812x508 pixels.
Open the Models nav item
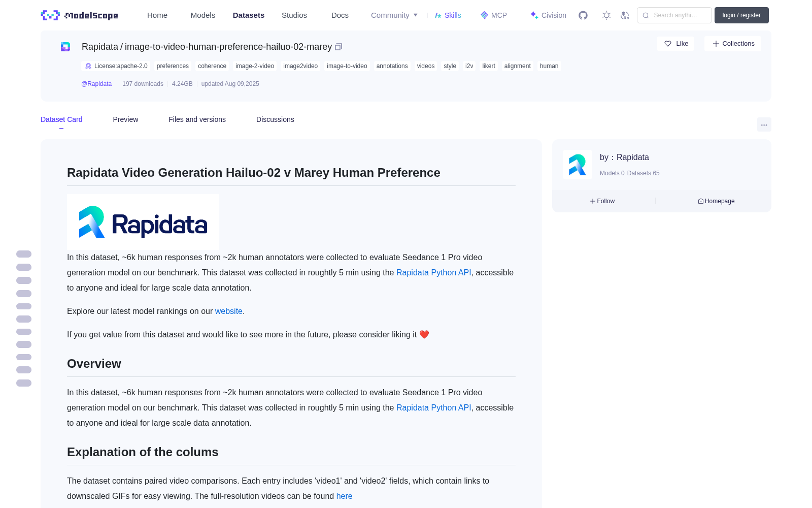[203, 15]
